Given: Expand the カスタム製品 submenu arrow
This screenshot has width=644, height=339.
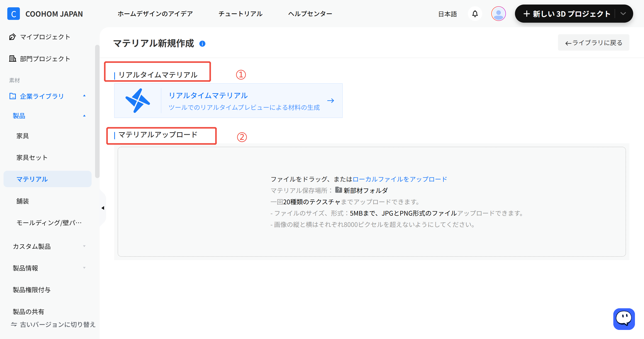Looking at the screenshot, I should click(x=84, y=246).
